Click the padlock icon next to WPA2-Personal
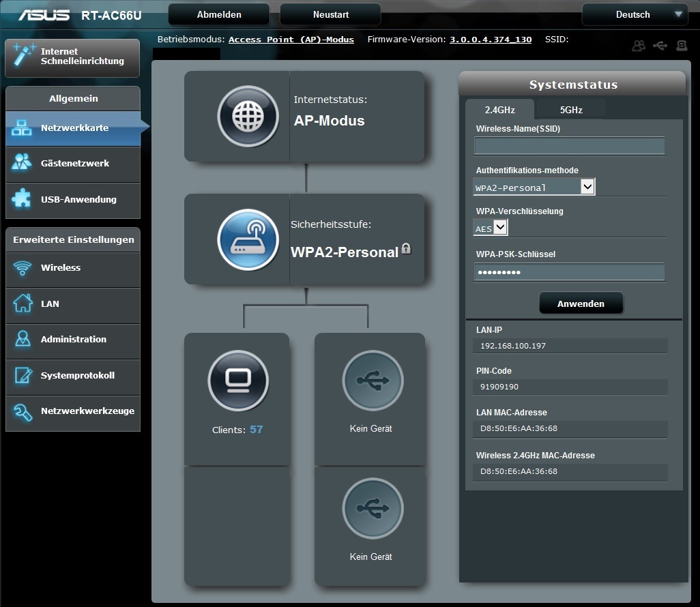 (406, 249)
